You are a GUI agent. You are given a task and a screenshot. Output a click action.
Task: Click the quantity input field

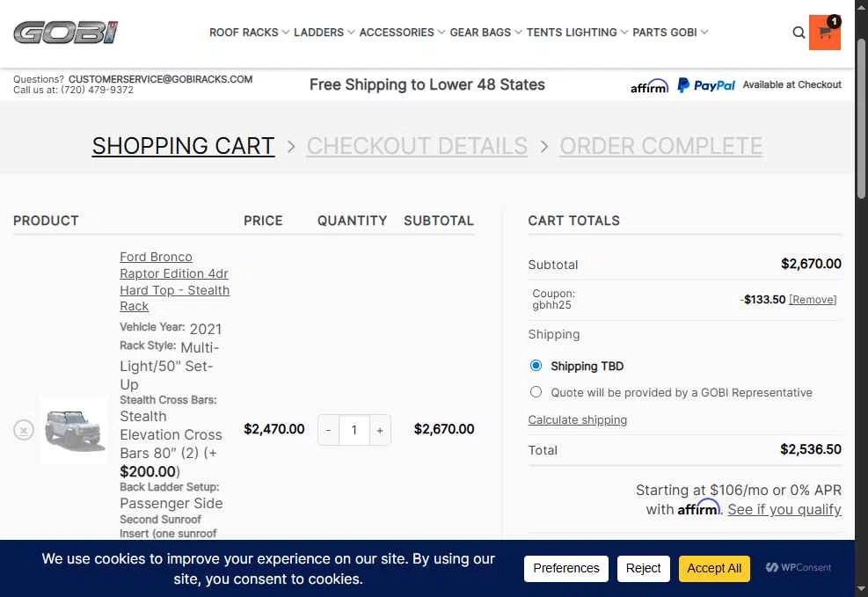tap(354, 430)
